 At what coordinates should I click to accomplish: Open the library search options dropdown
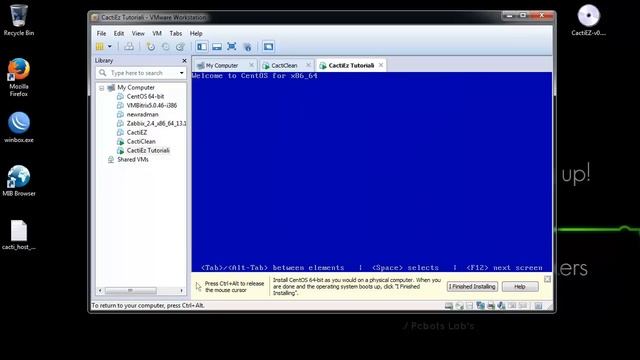[182, 73]
